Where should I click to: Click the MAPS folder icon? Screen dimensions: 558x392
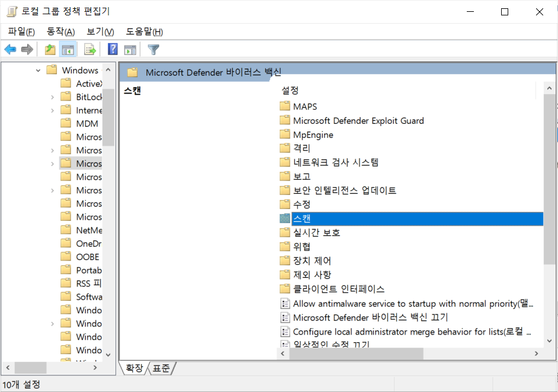(285, 106)
